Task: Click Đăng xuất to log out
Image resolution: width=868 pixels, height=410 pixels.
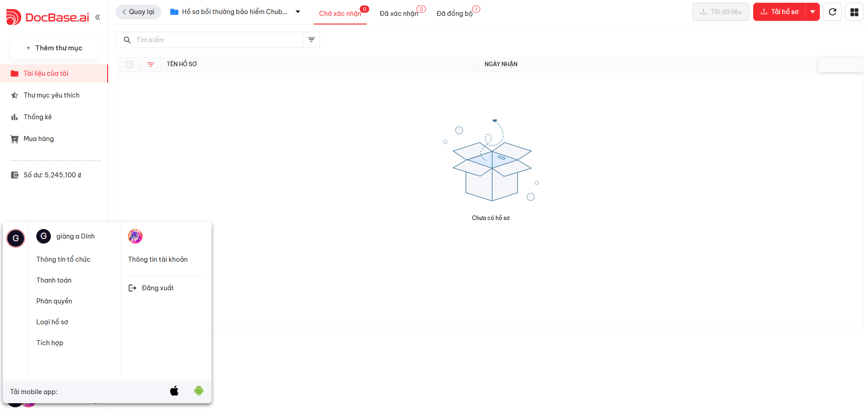Action: click(x=151, y=288)
